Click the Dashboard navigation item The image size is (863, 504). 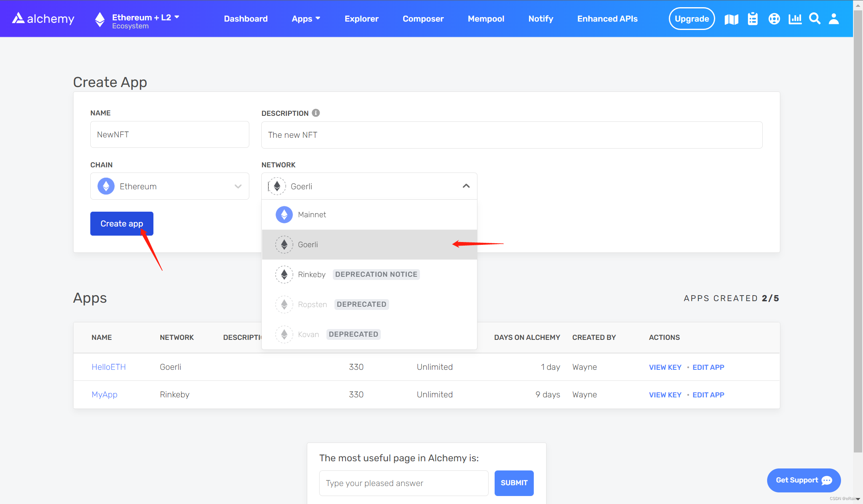click(x=245, y=19)
